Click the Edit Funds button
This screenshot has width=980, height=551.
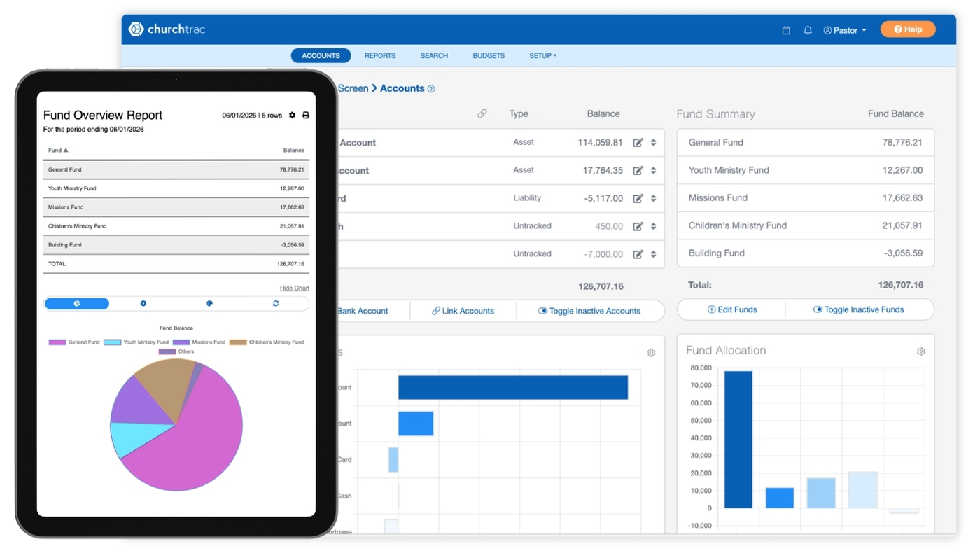(732, 309)
